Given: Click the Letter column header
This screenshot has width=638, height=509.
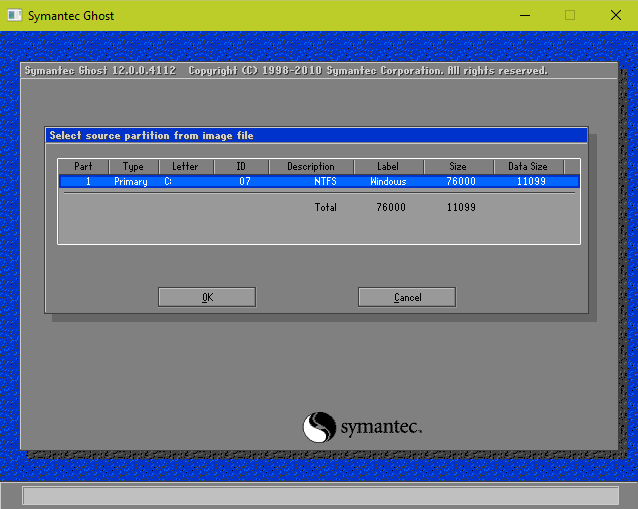Looking at the screenshot, I should pyautogui.click(x=186, y=166).
